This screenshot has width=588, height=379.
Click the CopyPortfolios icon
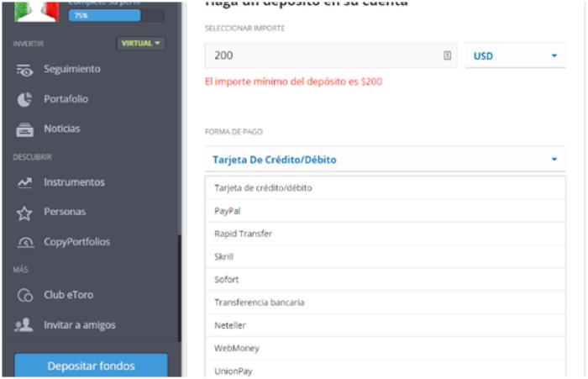pyautogui.click(x=25, y=242)
